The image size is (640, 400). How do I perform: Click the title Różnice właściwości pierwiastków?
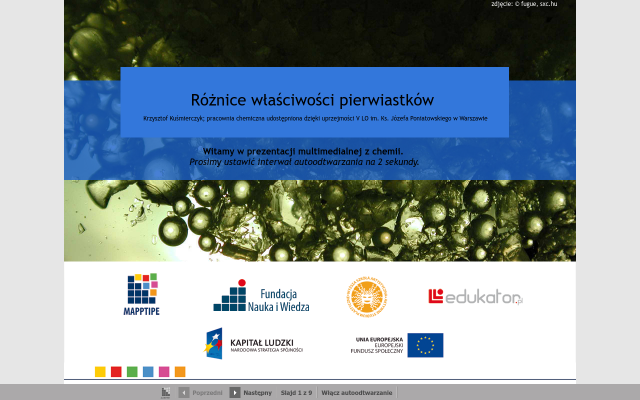[x=312, y=100]
